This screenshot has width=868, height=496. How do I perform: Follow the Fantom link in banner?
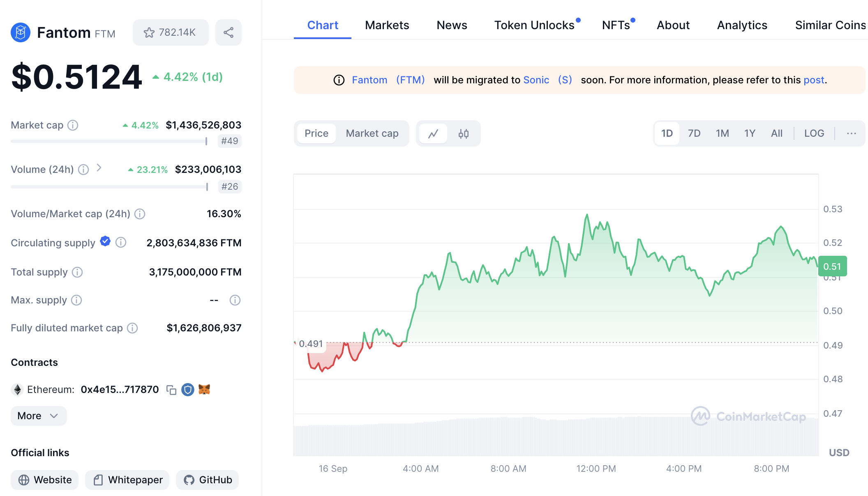point(388,80)
